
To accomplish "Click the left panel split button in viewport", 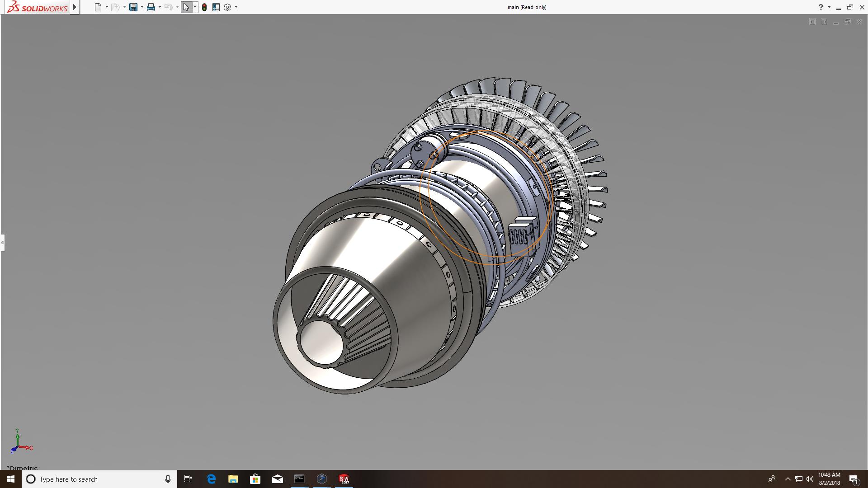I will click(x=812, y=22).
